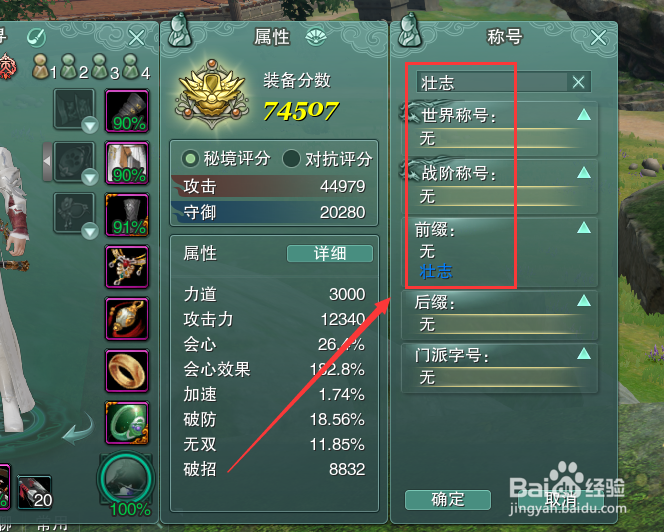Click the fan icon beside 属性 title

point(316,37)
